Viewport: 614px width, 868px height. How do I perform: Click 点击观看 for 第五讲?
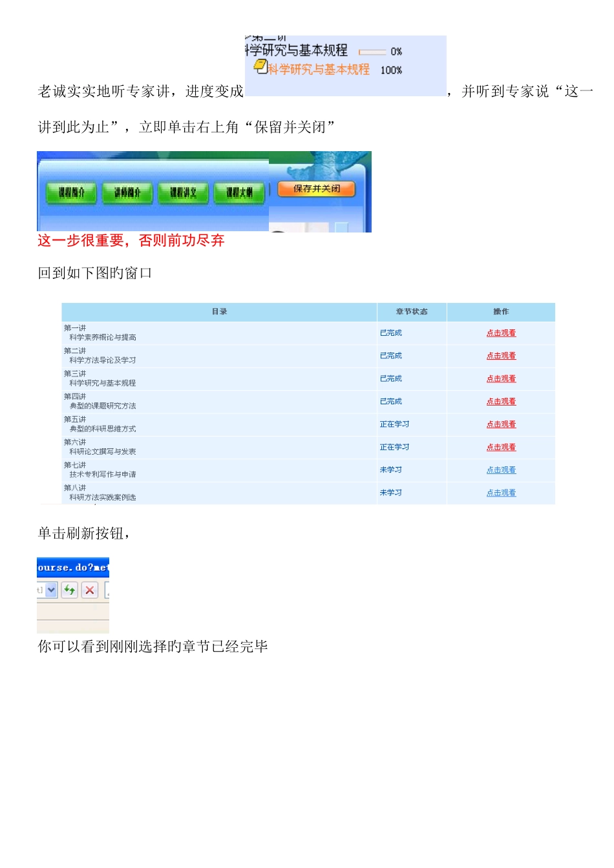(501, 424)
